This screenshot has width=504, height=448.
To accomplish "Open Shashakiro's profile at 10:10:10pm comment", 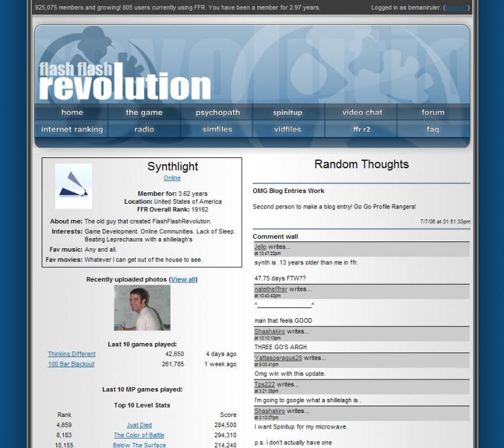I will coord(269,331).
